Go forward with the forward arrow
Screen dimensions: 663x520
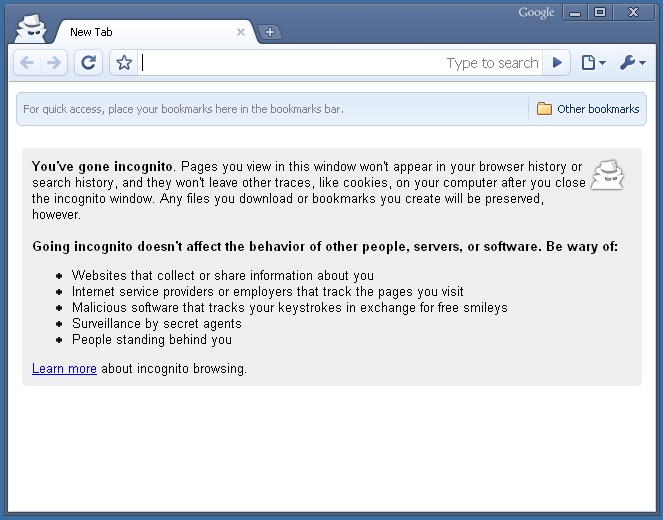(x=54, y=63)
